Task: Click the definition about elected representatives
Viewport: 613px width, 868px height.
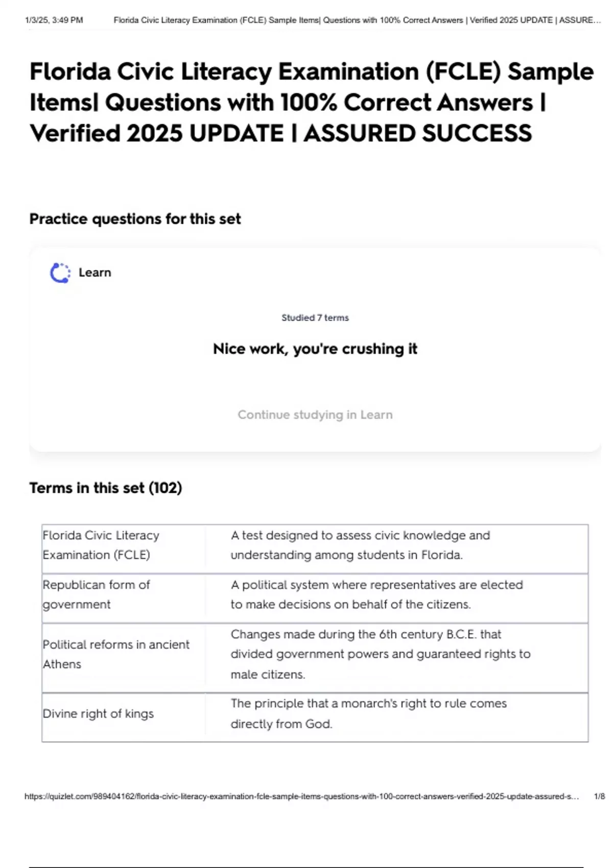Action: coord(376,594)
